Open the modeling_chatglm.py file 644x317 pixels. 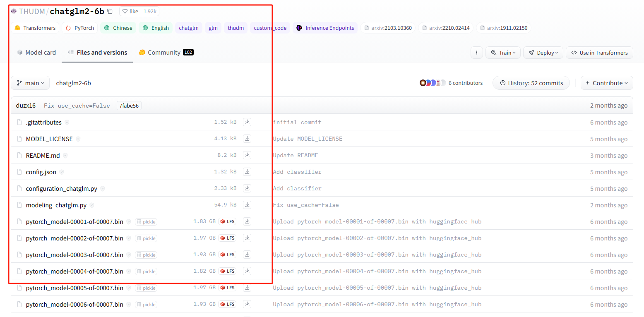click(x=56, y=205)
